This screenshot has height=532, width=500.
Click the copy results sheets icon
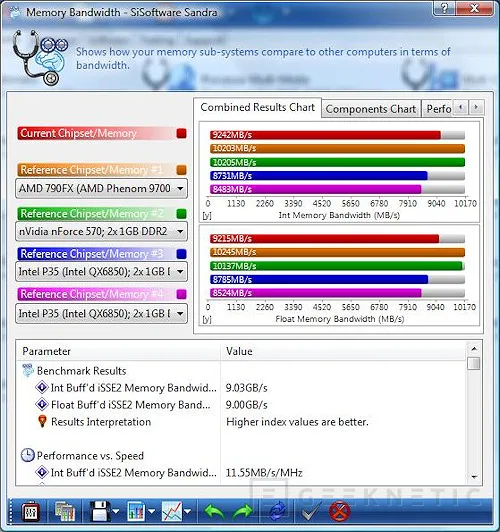65,512
